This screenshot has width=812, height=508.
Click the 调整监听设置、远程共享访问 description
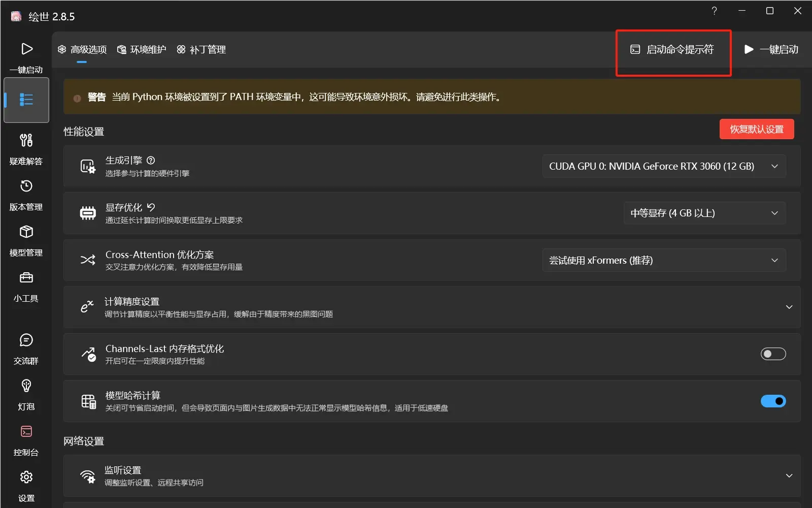[154, 483]
